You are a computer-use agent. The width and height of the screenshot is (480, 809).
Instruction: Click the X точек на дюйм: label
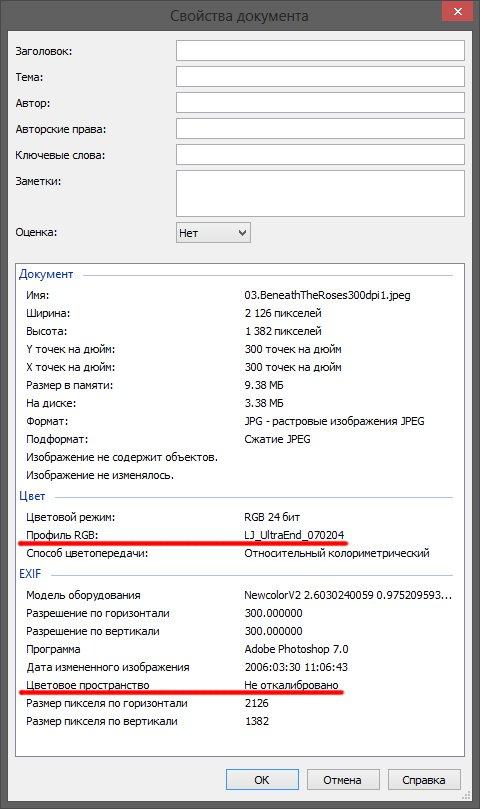(71, 367)
